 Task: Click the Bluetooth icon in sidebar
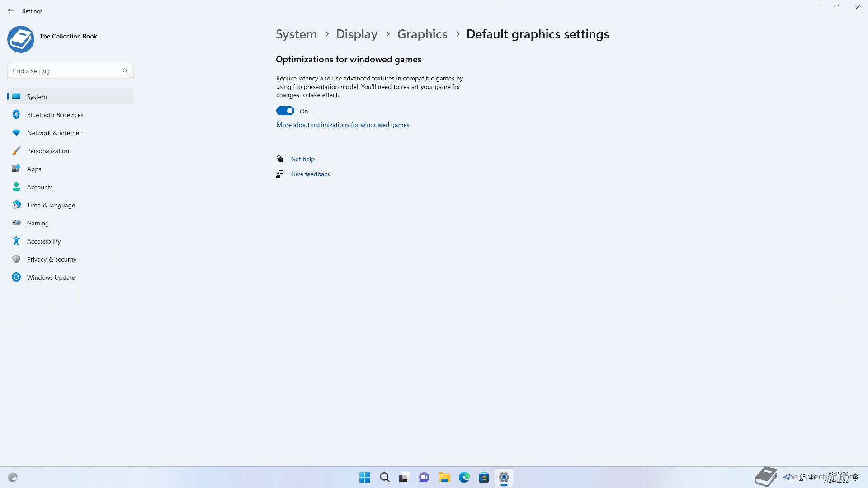[x=16, y=114]
